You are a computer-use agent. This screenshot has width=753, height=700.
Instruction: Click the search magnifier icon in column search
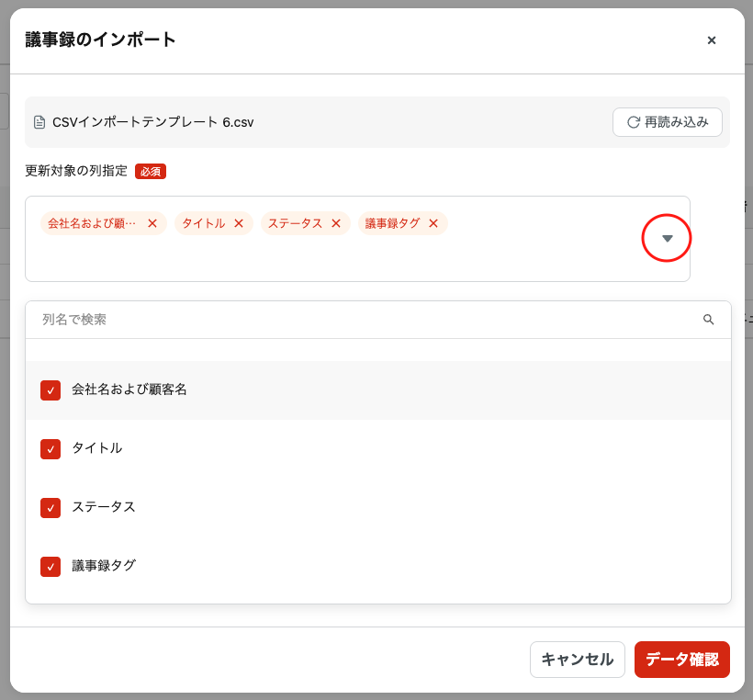708,320
